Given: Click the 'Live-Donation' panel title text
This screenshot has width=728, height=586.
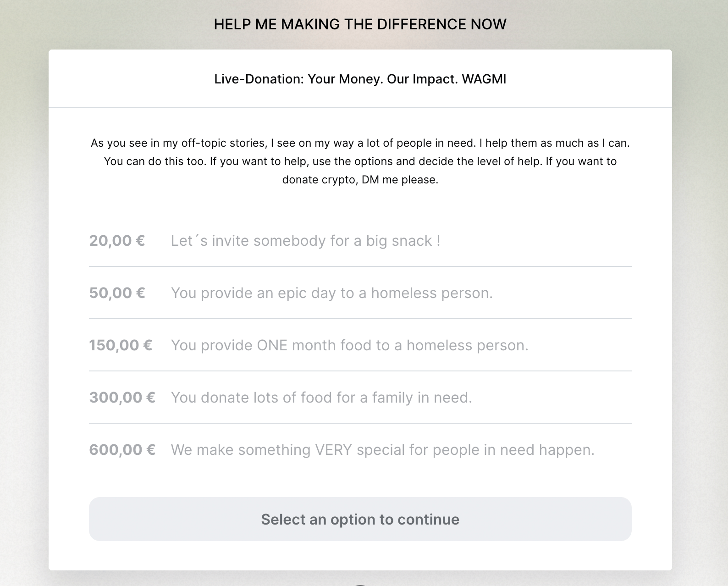Looking at the screenshot, I should point(360,79).
